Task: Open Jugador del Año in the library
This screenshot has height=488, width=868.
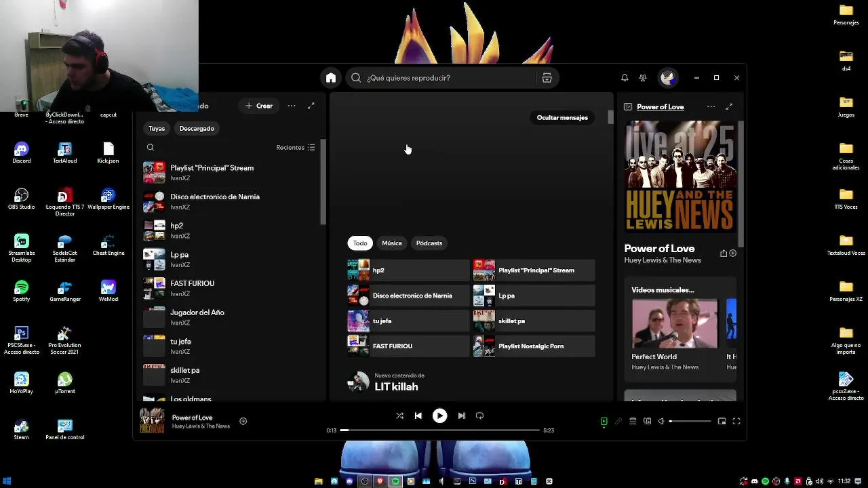Action: click(x=231, y=317)
